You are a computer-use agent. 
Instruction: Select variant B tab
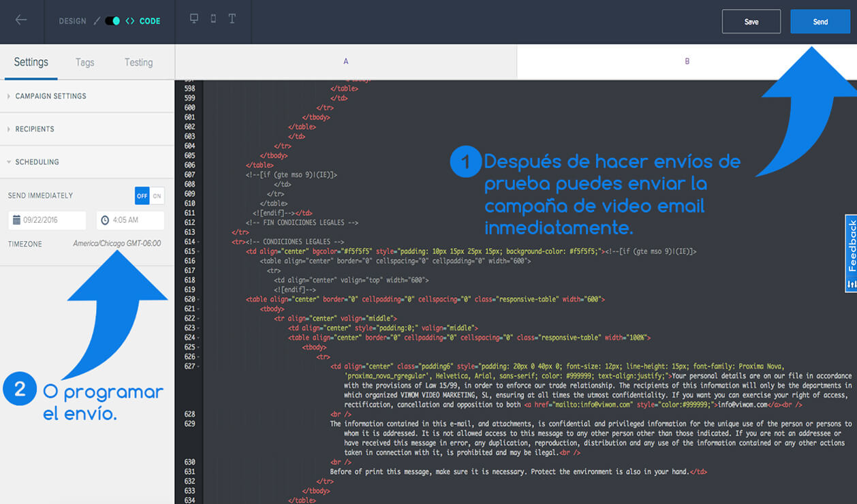click(x=687, y=61)
